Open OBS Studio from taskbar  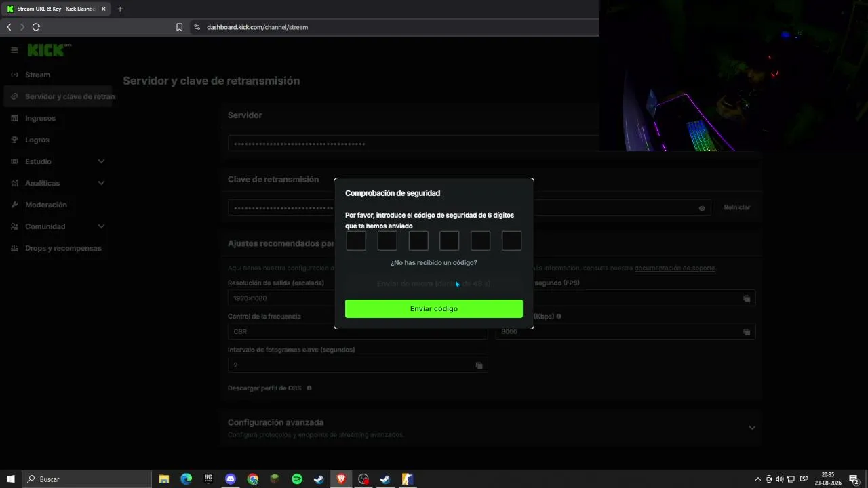363,479
